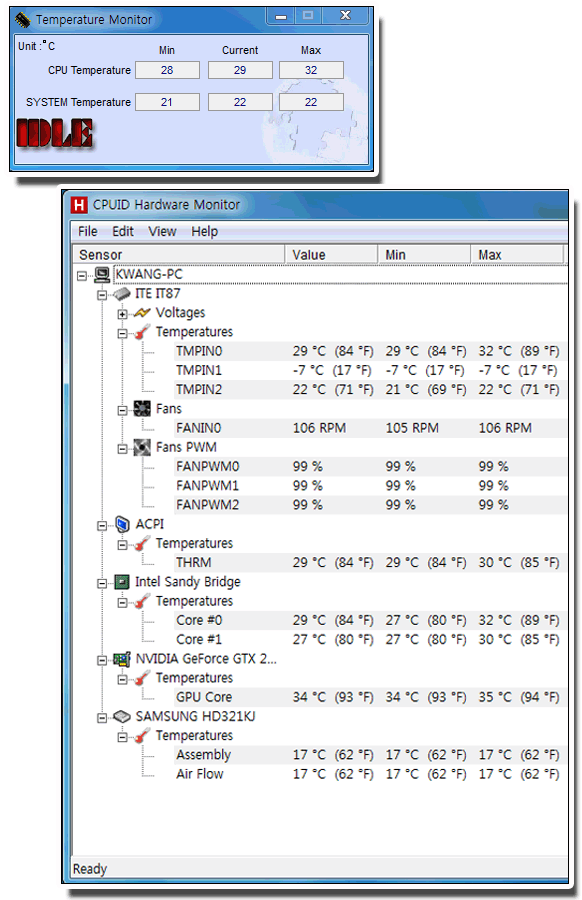This screenshot has height=900, width=582.
Task: Select the ACPI node icon
Action: [122, 525]
